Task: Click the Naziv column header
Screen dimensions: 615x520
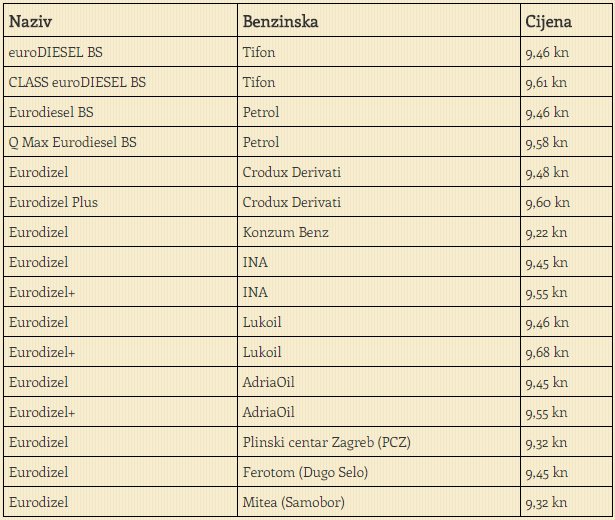Action: click(x=31, y=20)
